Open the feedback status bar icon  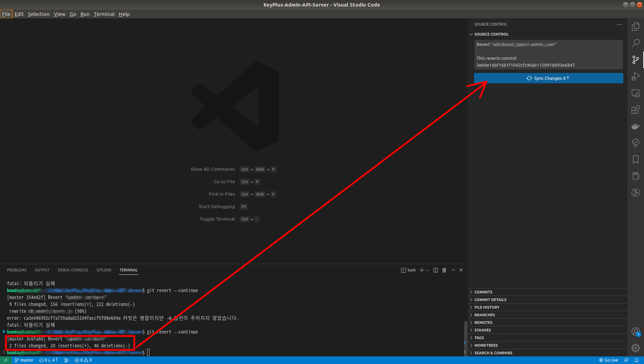[626, 360]
